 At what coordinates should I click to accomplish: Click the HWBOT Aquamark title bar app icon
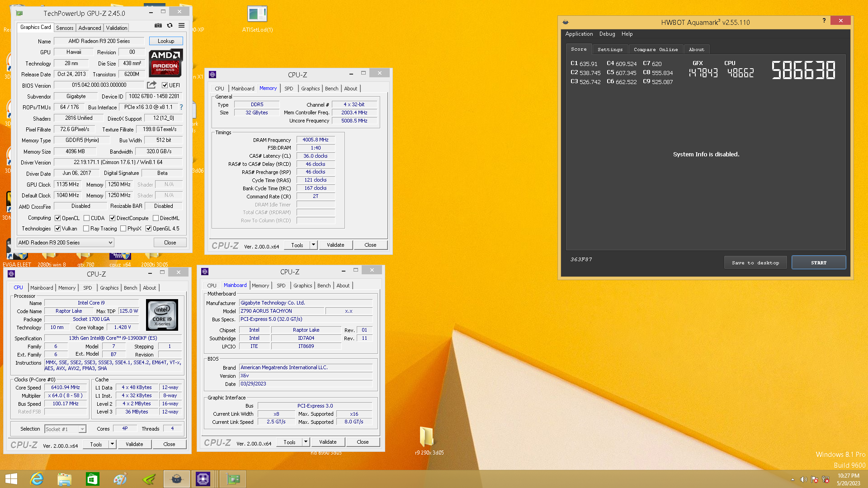(566, 22)
